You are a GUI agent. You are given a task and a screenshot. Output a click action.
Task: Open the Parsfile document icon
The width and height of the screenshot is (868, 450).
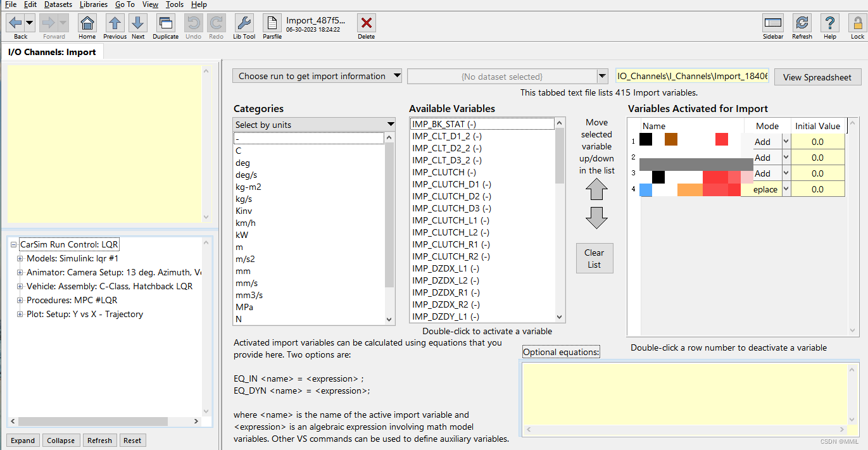272,24
